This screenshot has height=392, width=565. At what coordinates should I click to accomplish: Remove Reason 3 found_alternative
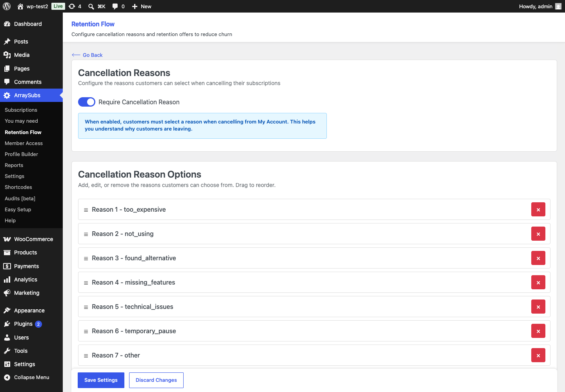click(x=538, y=258)
